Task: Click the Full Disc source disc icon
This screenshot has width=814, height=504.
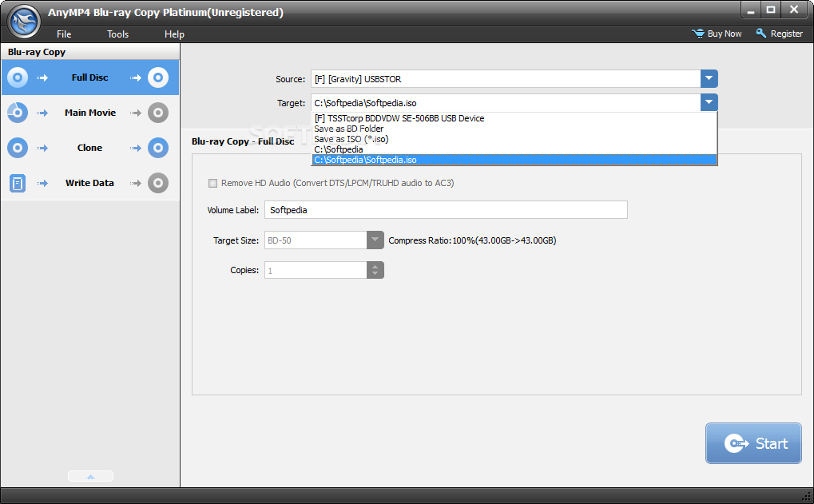Action: 18,77
